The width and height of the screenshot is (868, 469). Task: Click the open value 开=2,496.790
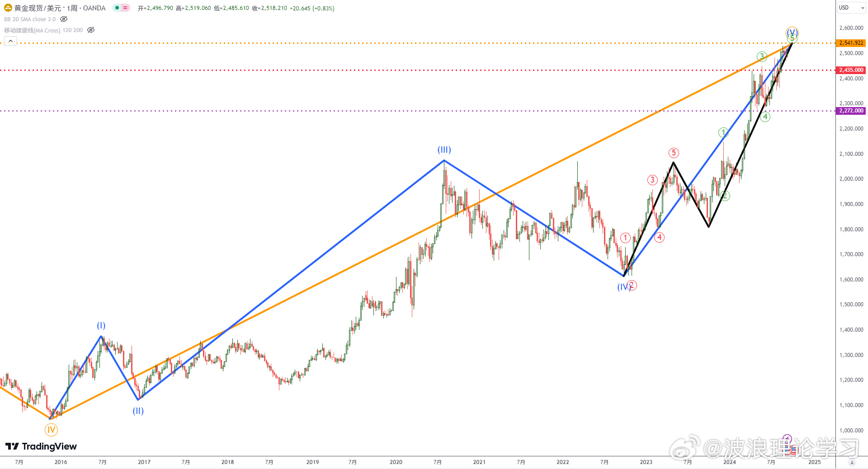(x=156, y=8)
